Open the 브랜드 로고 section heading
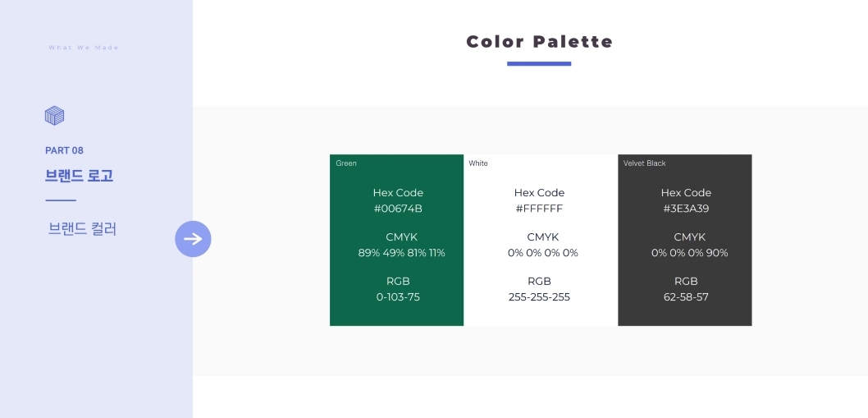 [79, 176]
